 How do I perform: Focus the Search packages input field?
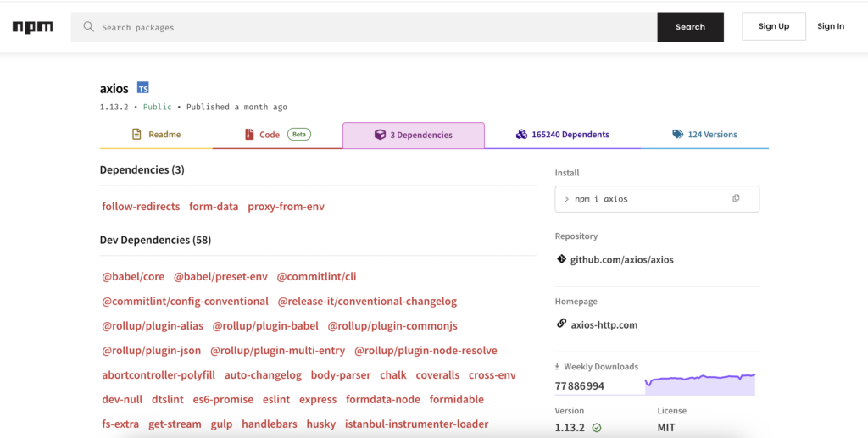pyautogui.click(x=373, y=27)
